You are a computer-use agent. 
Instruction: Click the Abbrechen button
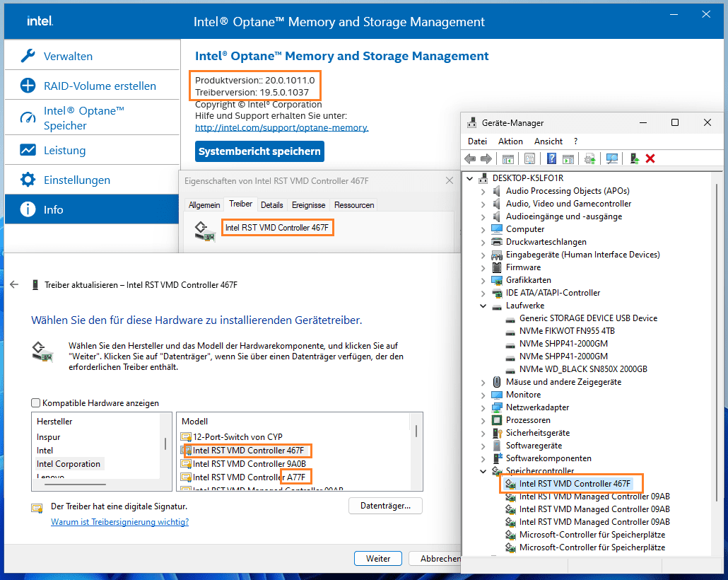435,559
